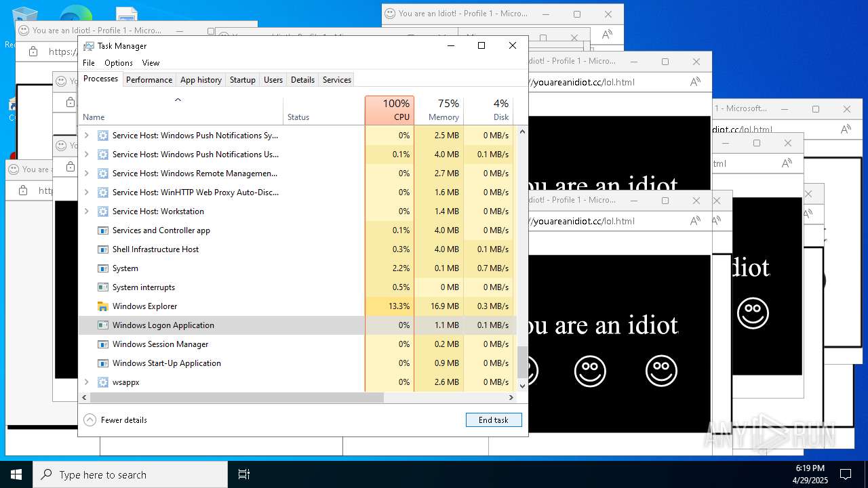Expand Service Host: WinHTTP Web Proxy Auto-Disc... group
This screenshot has height=488, width=868.
click(86, 192)
